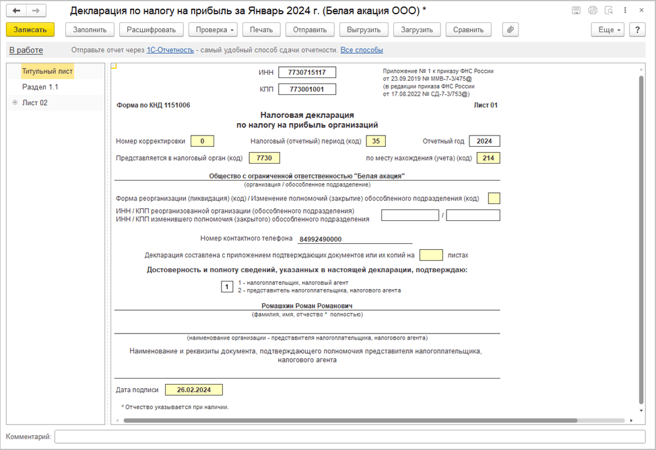Click the horizontal scrollbar of the form
The height and width of the screenshot is (450, 656).
351,420
